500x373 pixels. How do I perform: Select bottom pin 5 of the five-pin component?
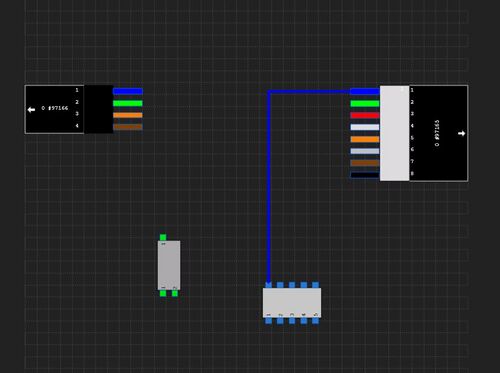[315, 321]
